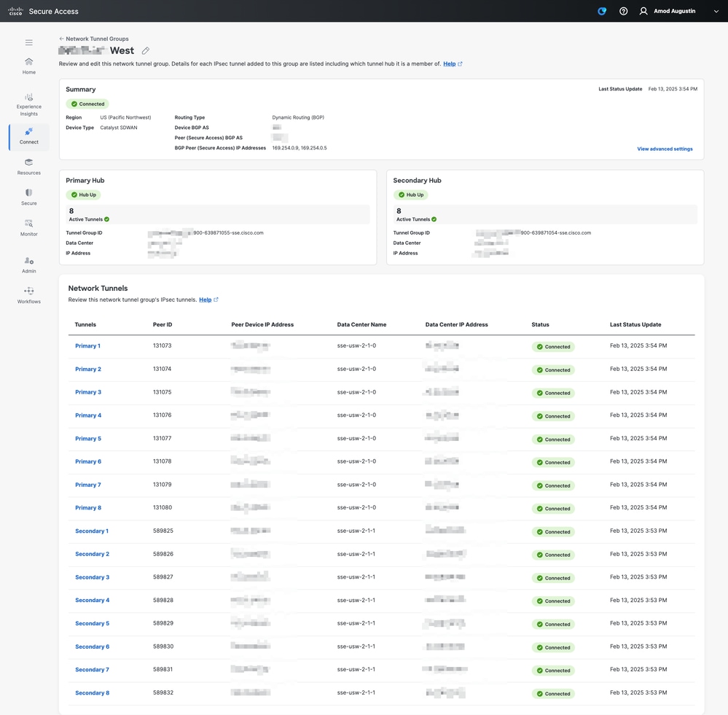Open the Secondary 5 tunnel

[x=93, y=623]
